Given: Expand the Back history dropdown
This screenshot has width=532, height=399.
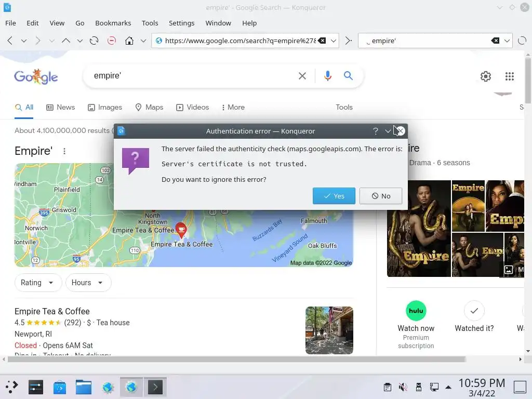Looking at the screenshot, I should [24, 41].
